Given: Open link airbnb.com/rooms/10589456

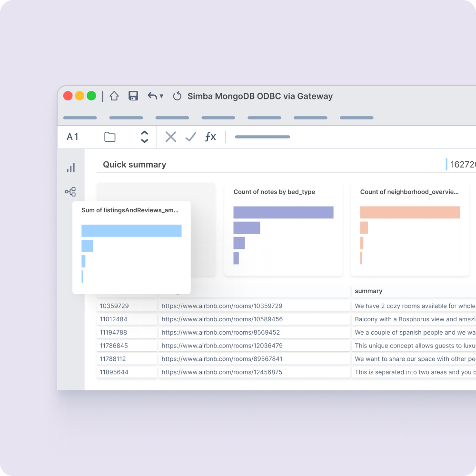Looking at the screenshot, I should (222, 319).
